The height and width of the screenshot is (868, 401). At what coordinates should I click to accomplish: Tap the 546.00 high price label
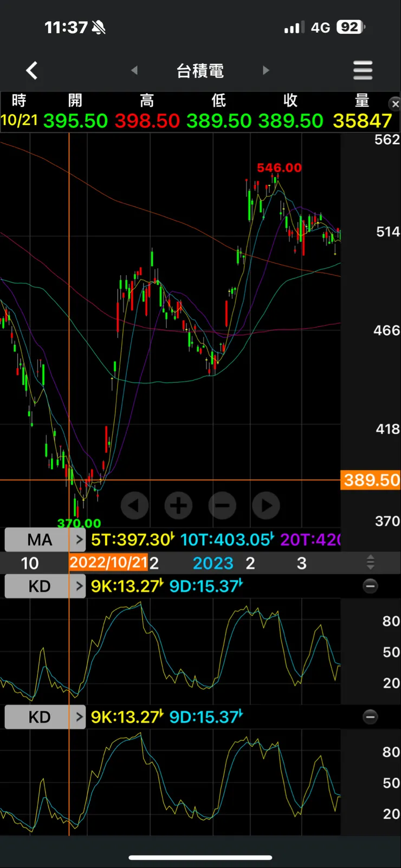point(279,168)
